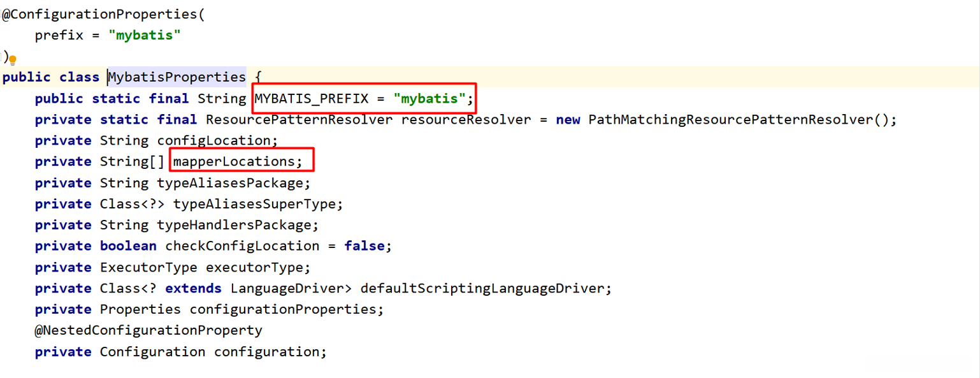Click the MybatisProperties class name
980x378 pixels.
pyautogui.click(x=177, y=77)
